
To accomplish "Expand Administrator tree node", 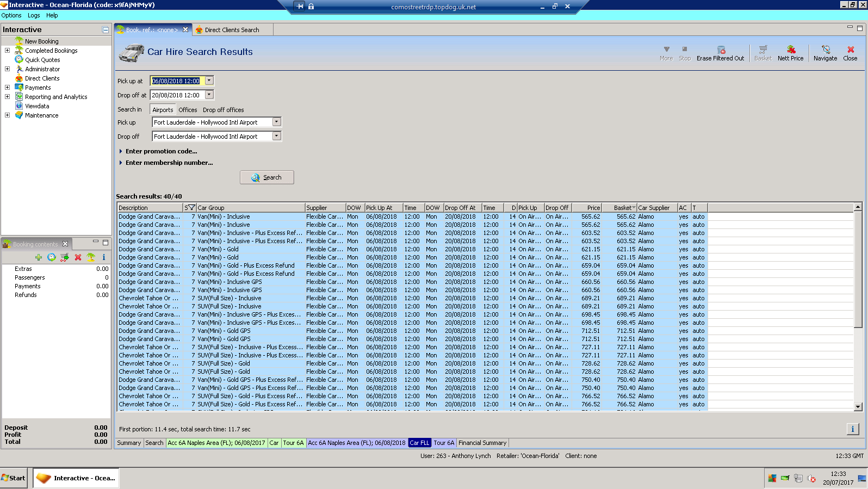I will click(x=7, y=69).
